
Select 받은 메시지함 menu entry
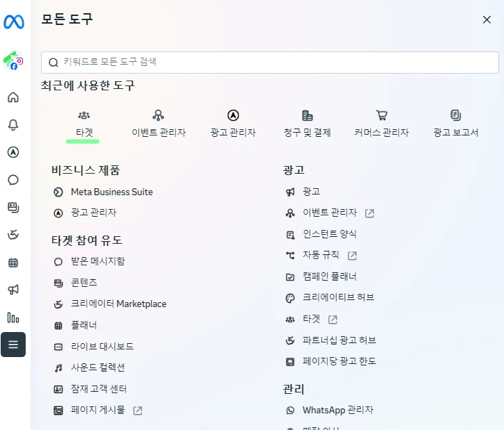click(x=97, y=261)
